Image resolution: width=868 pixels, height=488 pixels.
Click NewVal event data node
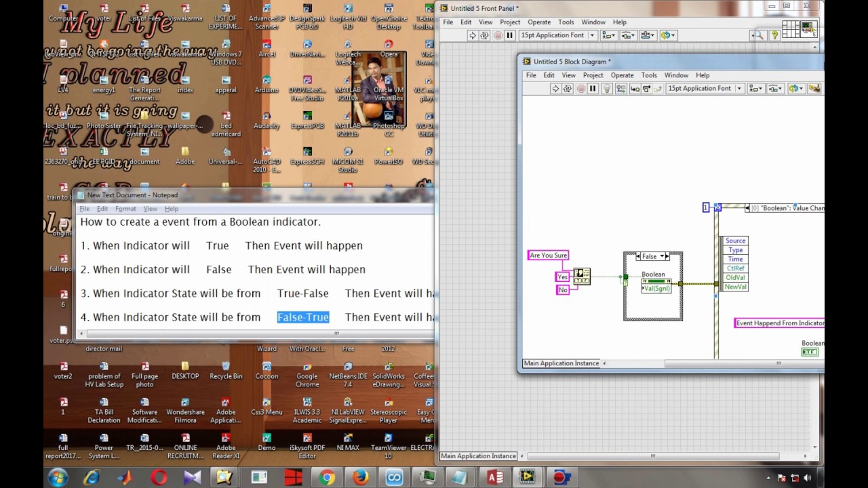tap(735, 287)
